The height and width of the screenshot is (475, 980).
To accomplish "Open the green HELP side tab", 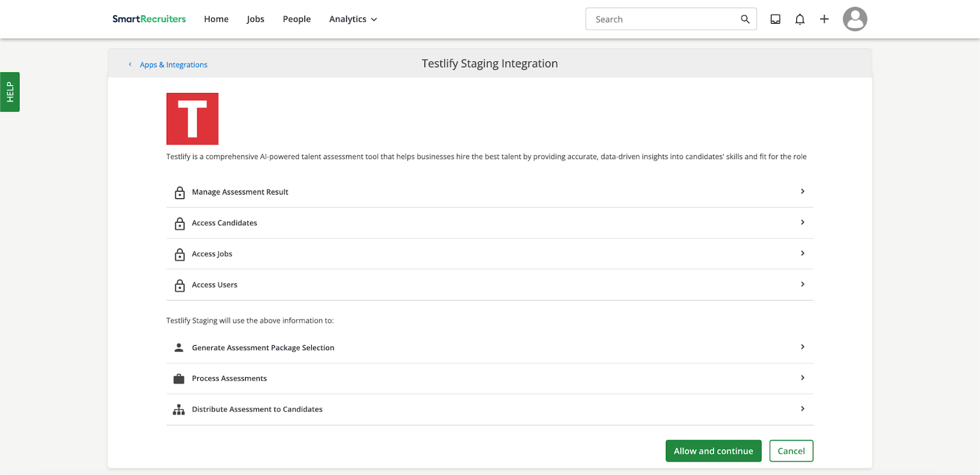I will coord(10,92).
